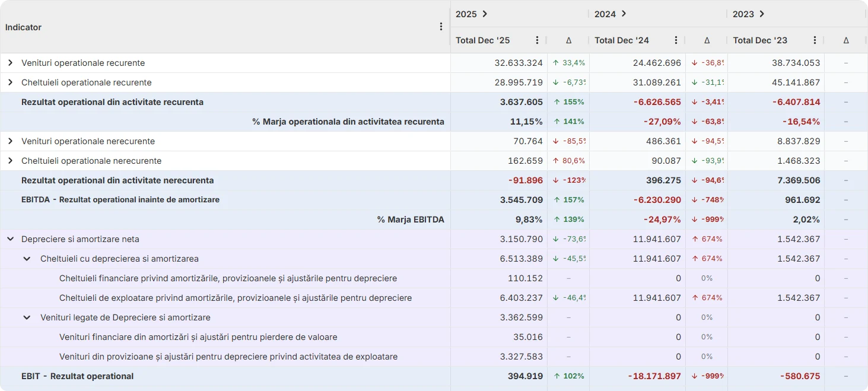The width and height of the screenshot is (868, 391).
Task: Expand Cheltuieli operationale nerecurente row
Action: point(10,161)
